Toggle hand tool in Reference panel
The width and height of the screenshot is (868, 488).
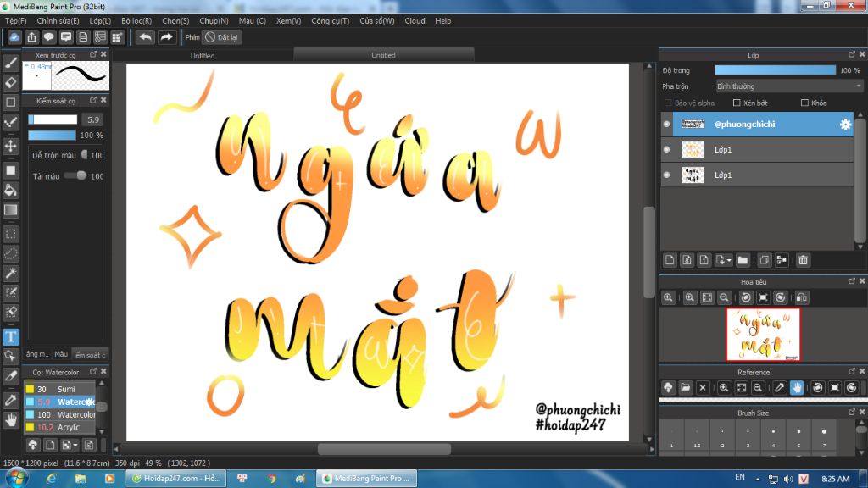click(x=797, y=388)
